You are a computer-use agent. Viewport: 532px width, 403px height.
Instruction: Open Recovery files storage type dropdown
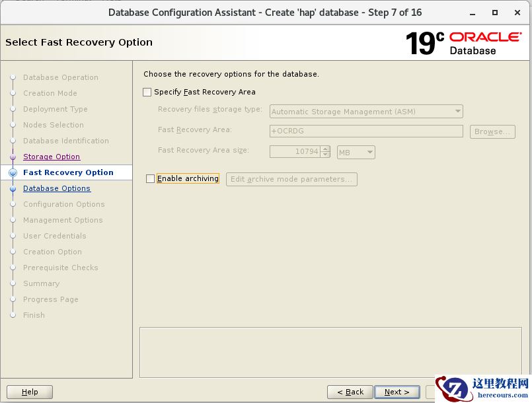pos(366,112)
